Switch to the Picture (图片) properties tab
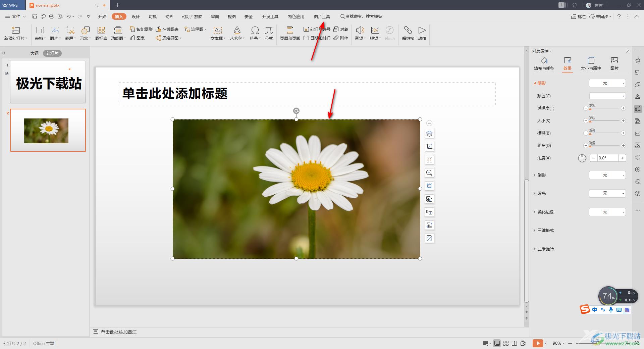Viewport: 644px width, 349px height. coord(614,63)
